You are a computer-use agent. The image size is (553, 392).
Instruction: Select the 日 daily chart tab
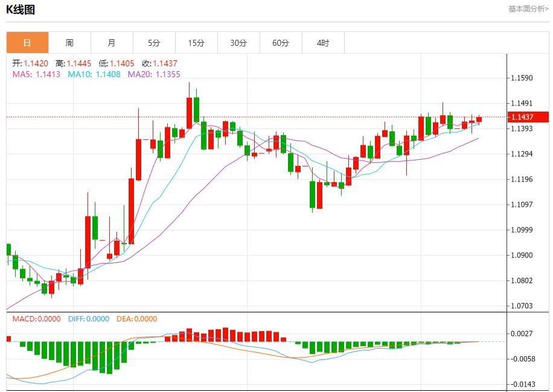click(27, 43)
